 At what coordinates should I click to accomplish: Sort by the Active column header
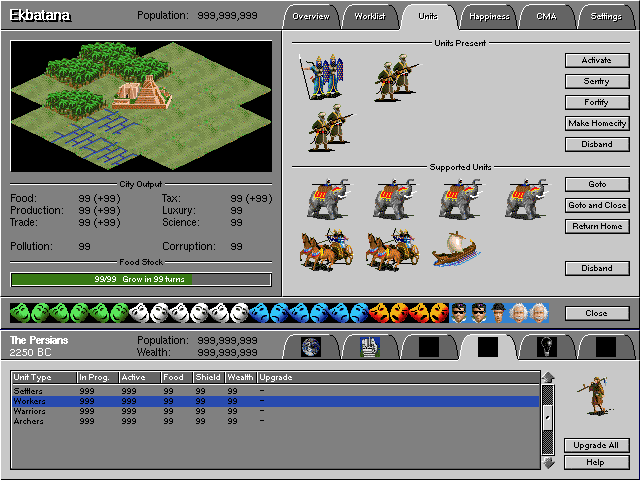point(140,377)
